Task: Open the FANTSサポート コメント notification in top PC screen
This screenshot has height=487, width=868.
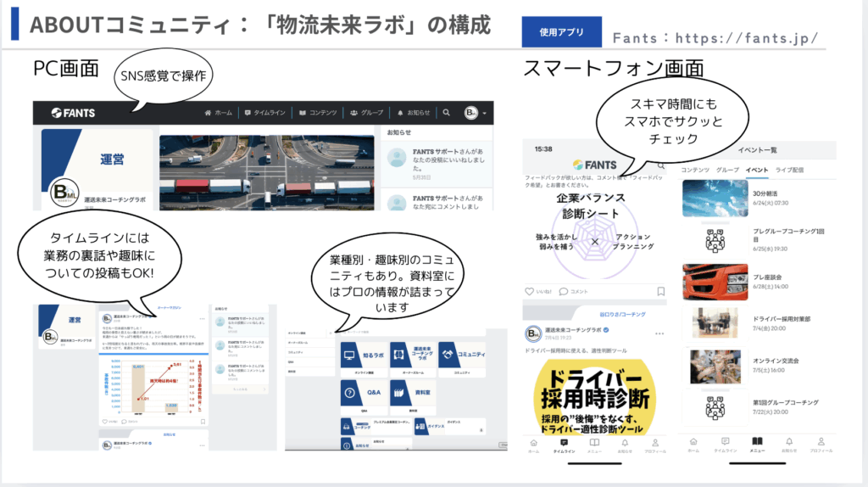Action: point(437,201)
